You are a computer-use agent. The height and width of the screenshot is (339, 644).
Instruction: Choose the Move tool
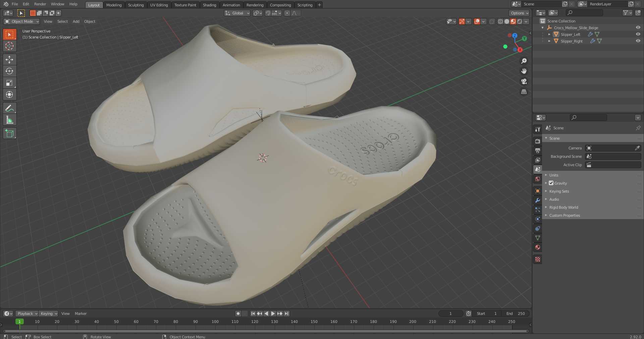coord(9,60)
